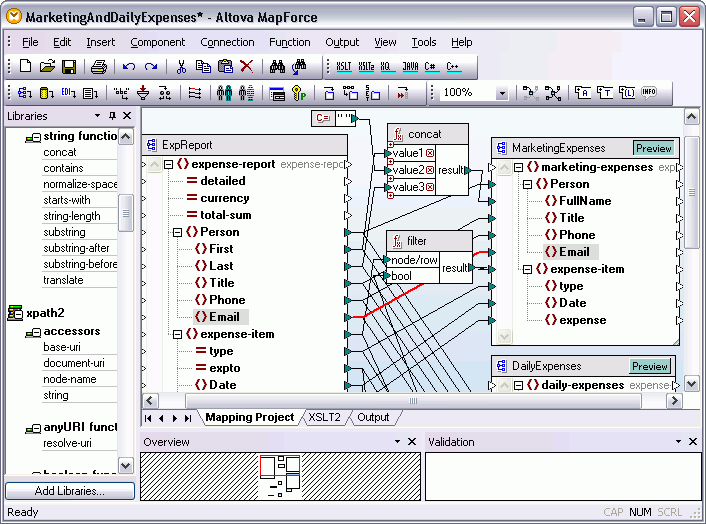Image resolution: width=706 pixels, height=524 pixels.
Task: Select XSLT2 as output language
Action: tap(366, 67)
